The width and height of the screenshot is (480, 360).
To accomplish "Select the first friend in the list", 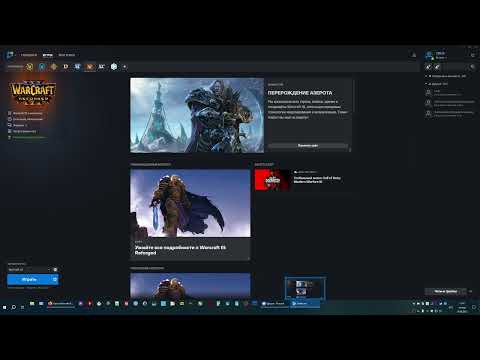I will 450,93.
